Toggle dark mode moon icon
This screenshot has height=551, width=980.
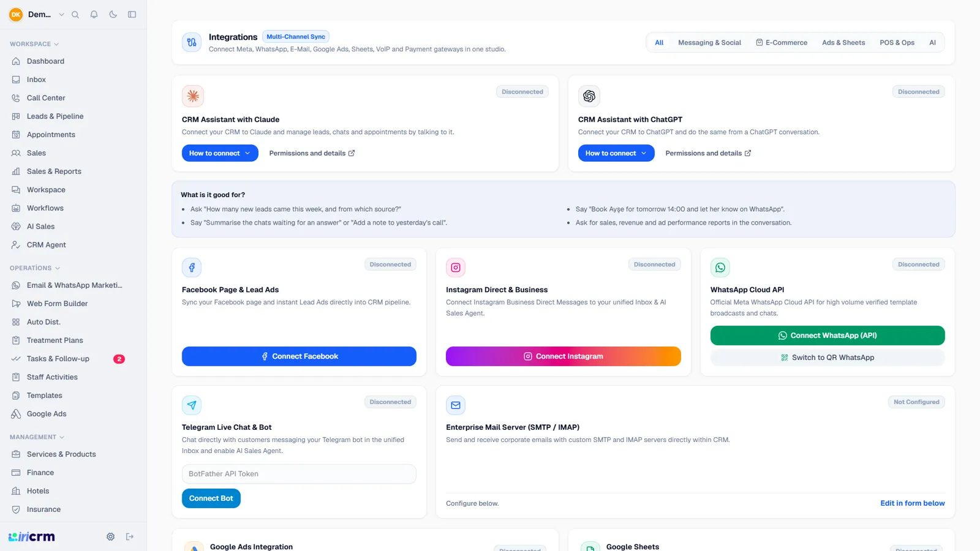coord(113,15)
